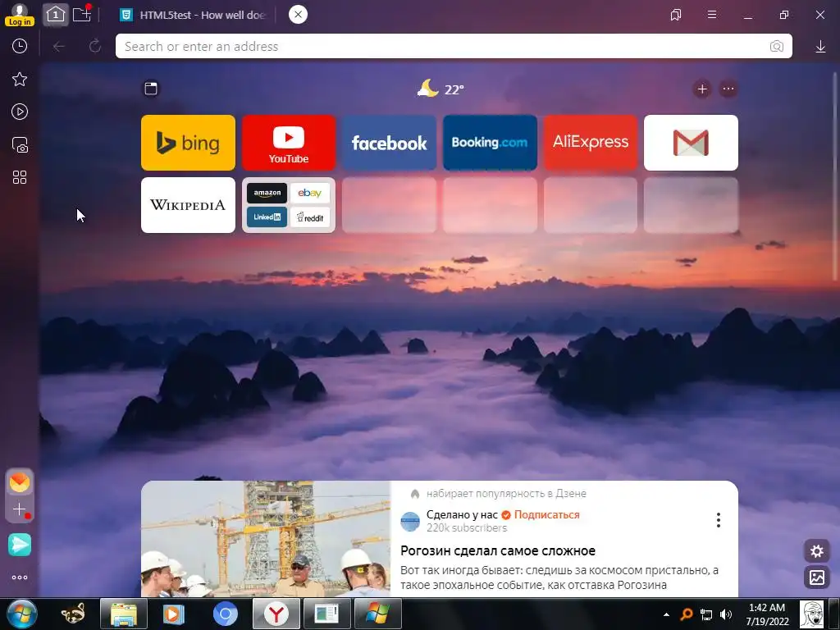Close the current tab with the round X
The image size is (840, 630).
pyautogui.click(x=298, y=15)
